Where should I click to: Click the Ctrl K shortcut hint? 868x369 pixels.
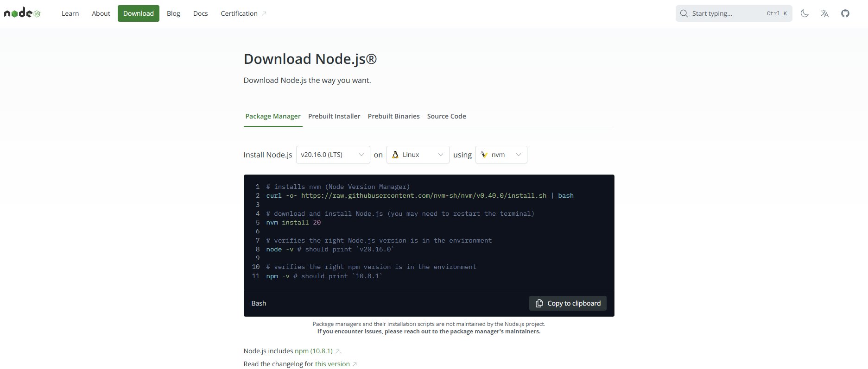(777, 13)
